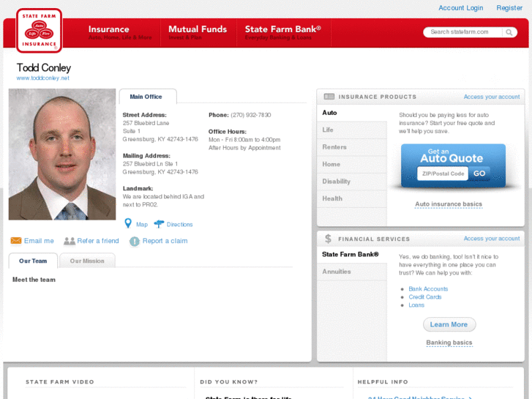Select the Life insurance product tab
This screenshot has width=532, height=399.
[x=352, y=130]
